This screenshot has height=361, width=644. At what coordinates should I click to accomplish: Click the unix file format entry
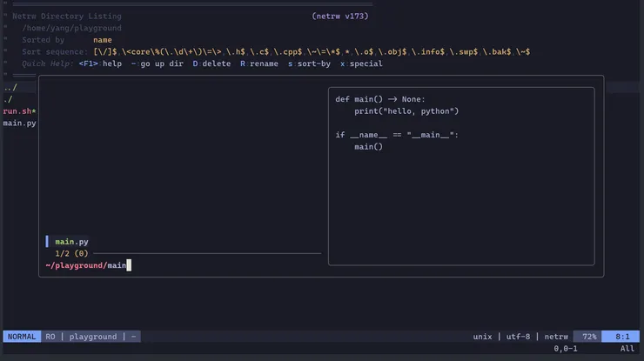(482, 337)
